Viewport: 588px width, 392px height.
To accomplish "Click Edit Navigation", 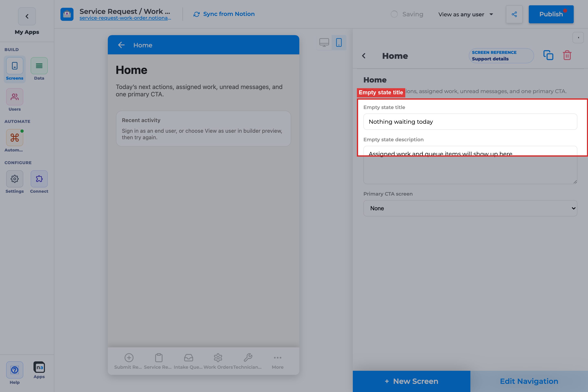I will click(x=529, y=381).
